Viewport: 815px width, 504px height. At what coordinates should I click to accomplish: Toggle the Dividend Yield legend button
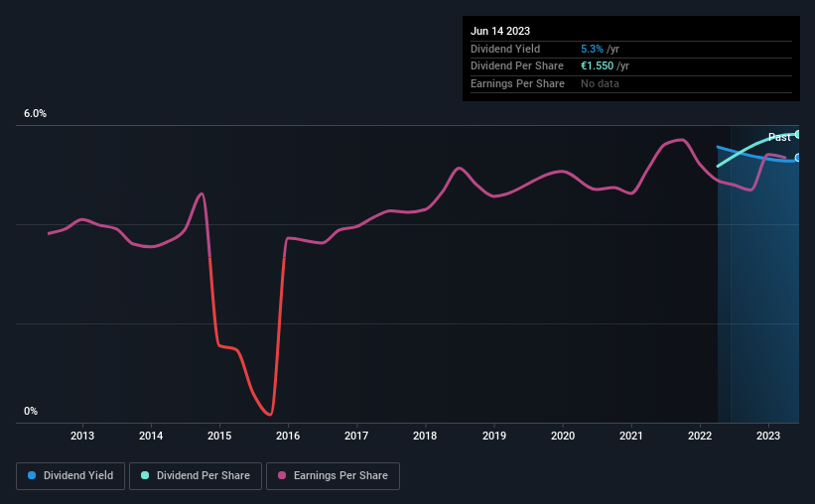(x=70, y=476)
